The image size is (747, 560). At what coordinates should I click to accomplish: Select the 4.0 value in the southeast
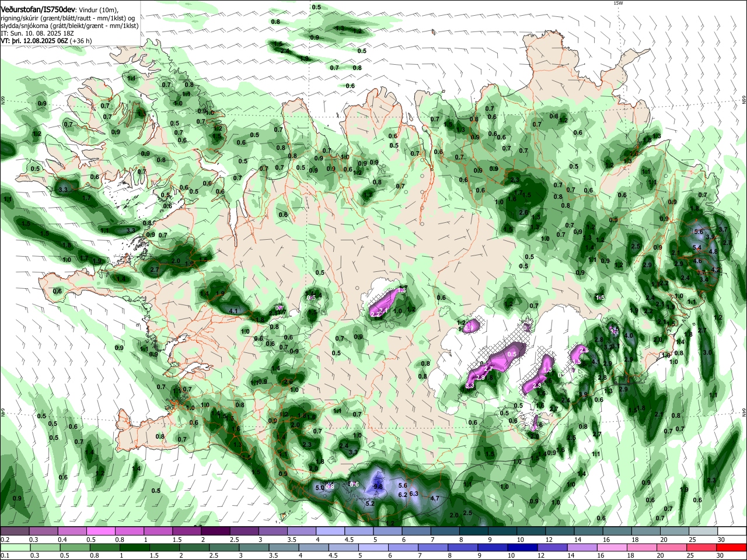[629, 335]
